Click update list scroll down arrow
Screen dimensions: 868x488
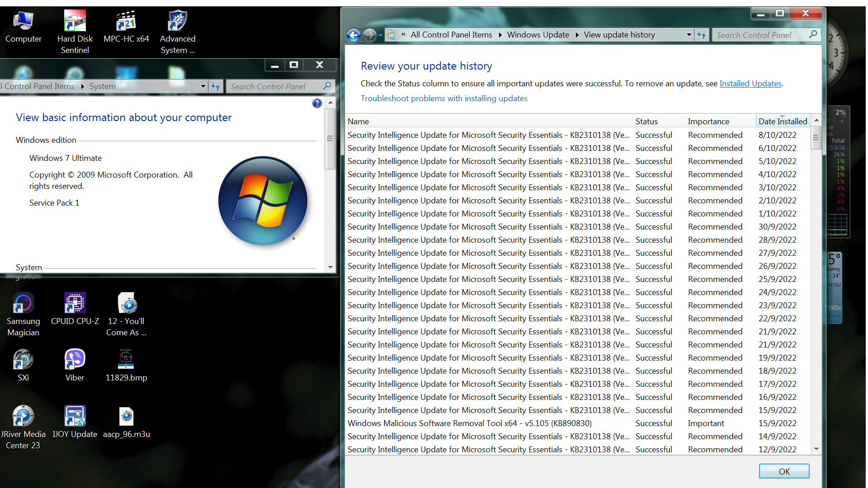[x=816, y=449]
